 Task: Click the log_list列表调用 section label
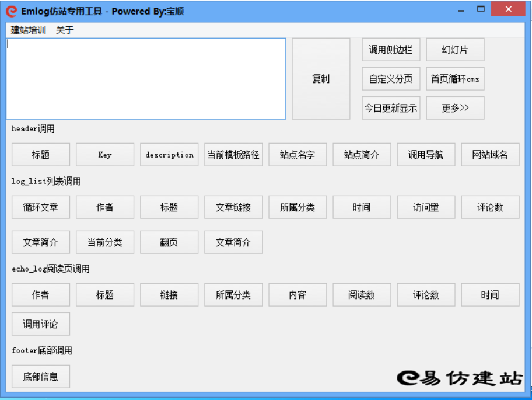click(x=46, y=181)
